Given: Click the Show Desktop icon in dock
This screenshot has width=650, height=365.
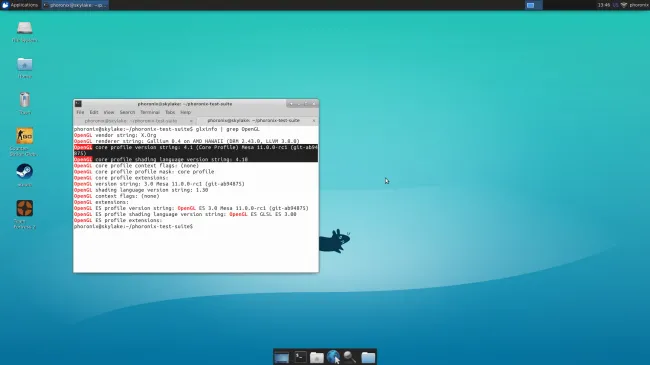Looking at the screenshot, I should [281, 357].
